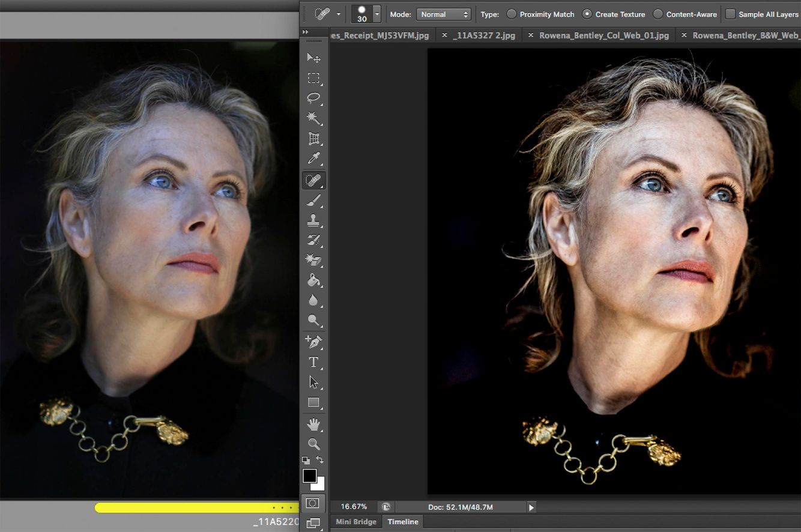The height and width of the screenshot is (532, 801).
Task: Select the Eyedropper tool
Action: (x=313, y=159)
